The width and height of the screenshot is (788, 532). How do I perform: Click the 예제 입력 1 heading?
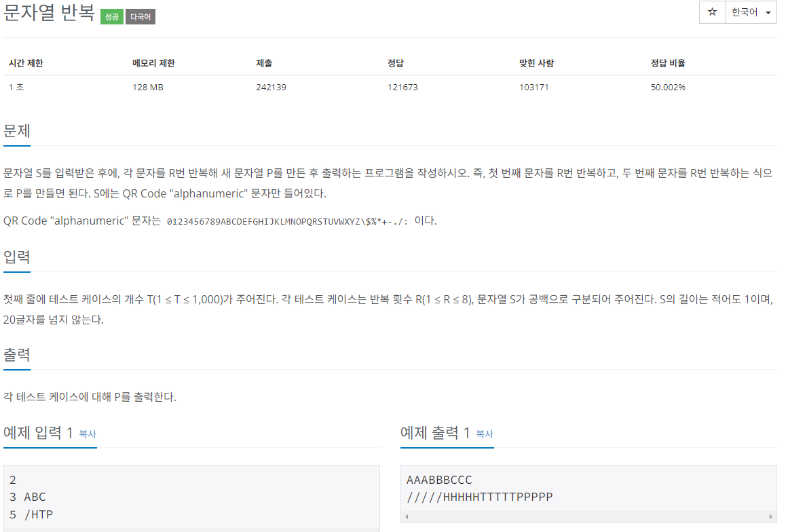pos(38,432)
